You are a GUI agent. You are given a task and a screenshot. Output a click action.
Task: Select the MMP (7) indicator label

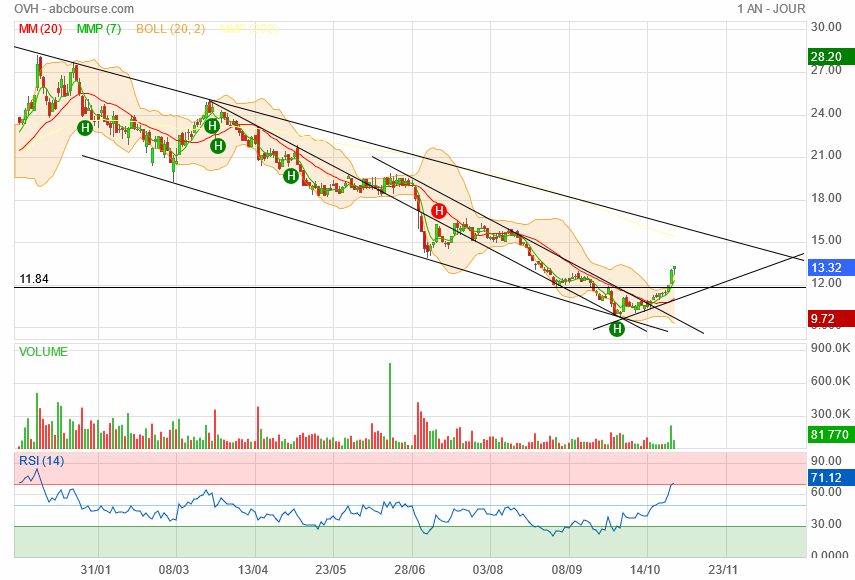(99, 29)
